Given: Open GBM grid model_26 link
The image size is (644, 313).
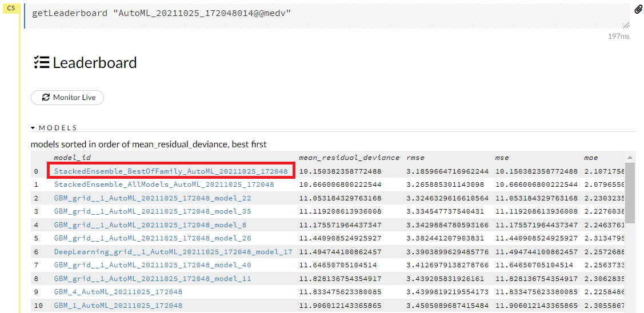Looking at the screenshot, I should [x=153, y=238].
